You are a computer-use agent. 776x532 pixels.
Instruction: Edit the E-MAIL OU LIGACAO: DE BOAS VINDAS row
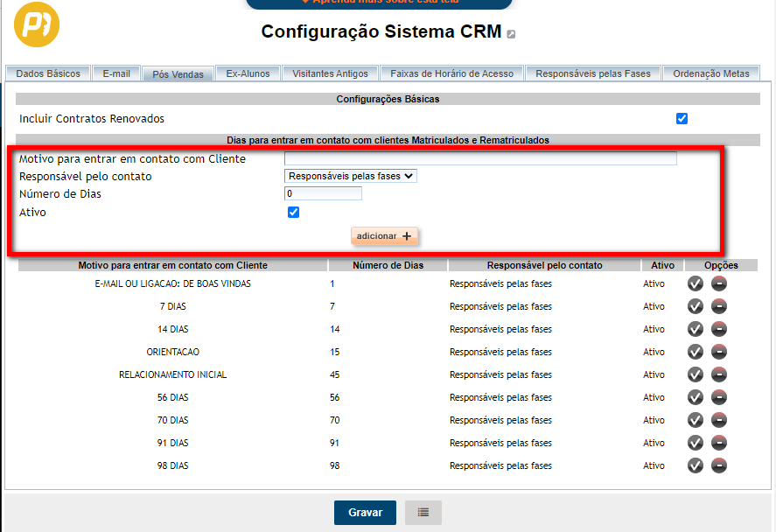pyautogui.click(x=696, y=283)
